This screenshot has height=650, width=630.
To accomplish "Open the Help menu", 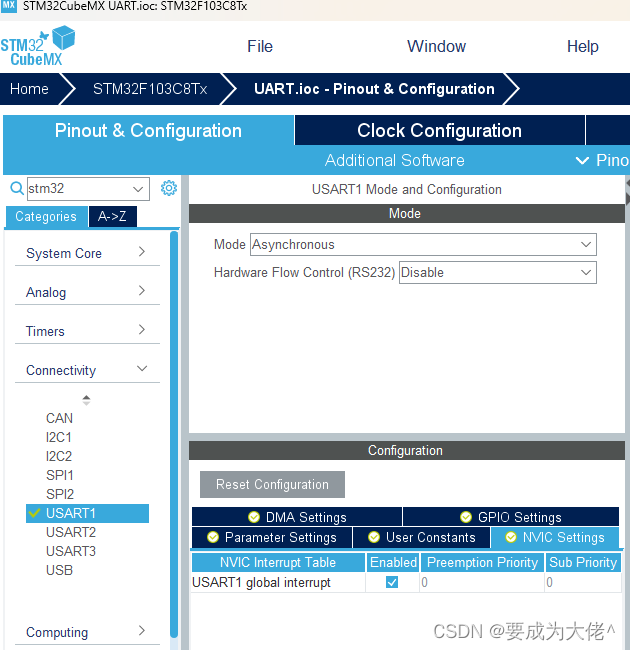I will coord(582,46).
